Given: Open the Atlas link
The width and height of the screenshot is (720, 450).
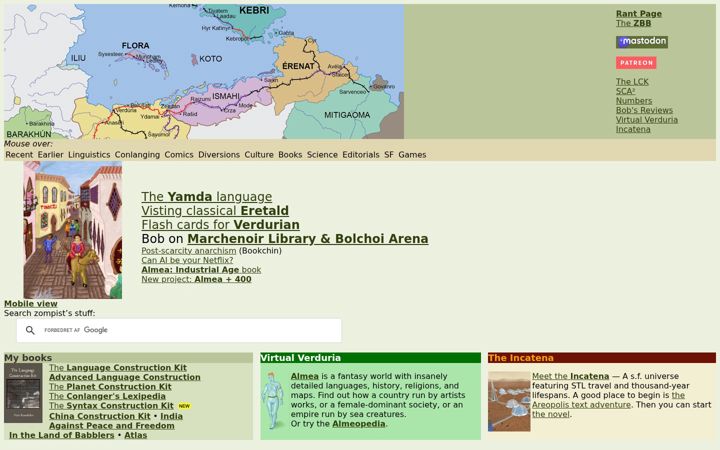Looking at the screenshot, I should pos(135,435).
